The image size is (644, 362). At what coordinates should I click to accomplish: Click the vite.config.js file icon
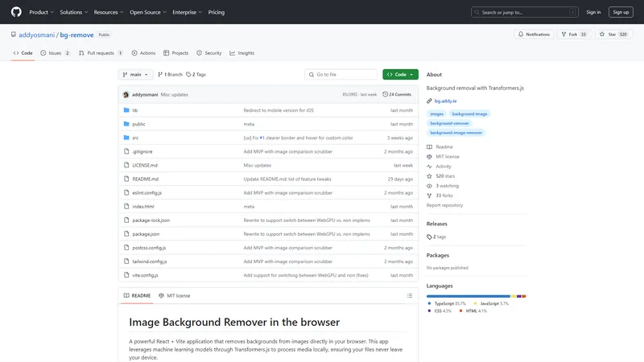click(126, 275)
